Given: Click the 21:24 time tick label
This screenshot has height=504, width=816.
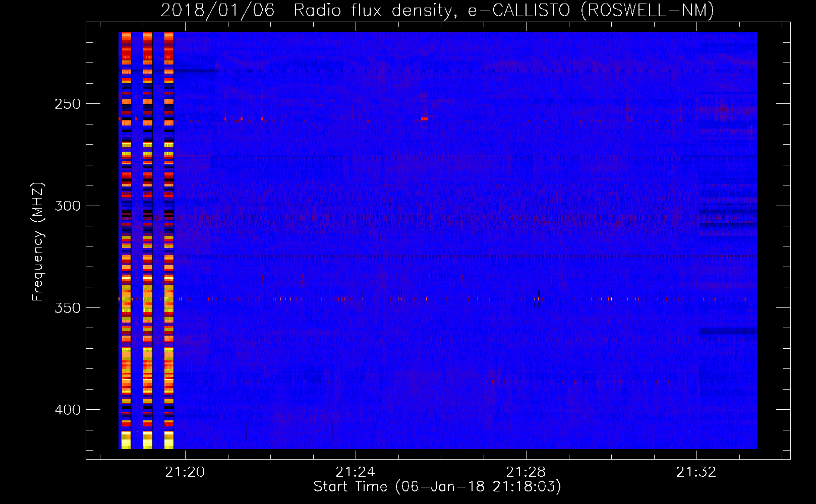Looking at the screenshot, I should point(356,472).
